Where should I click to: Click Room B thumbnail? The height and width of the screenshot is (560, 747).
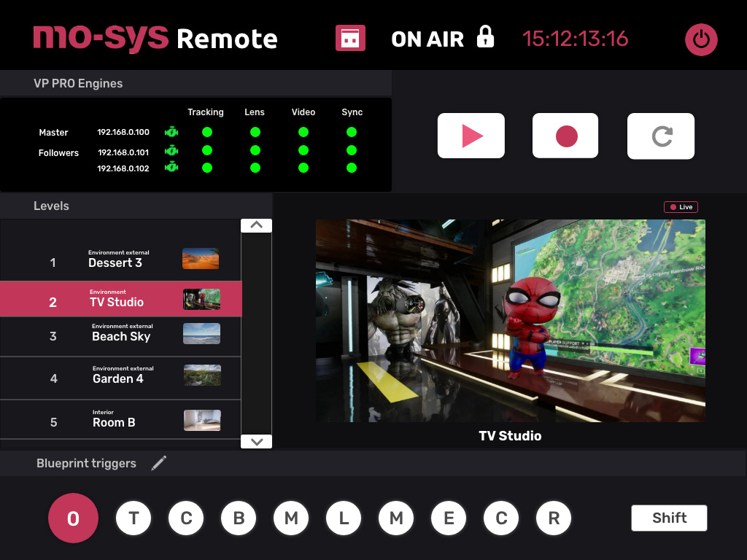203,421
